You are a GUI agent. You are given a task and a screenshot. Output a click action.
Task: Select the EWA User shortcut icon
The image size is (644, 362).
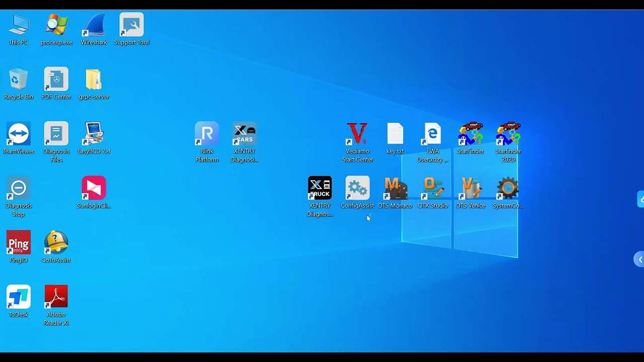[x=433, y=134]
